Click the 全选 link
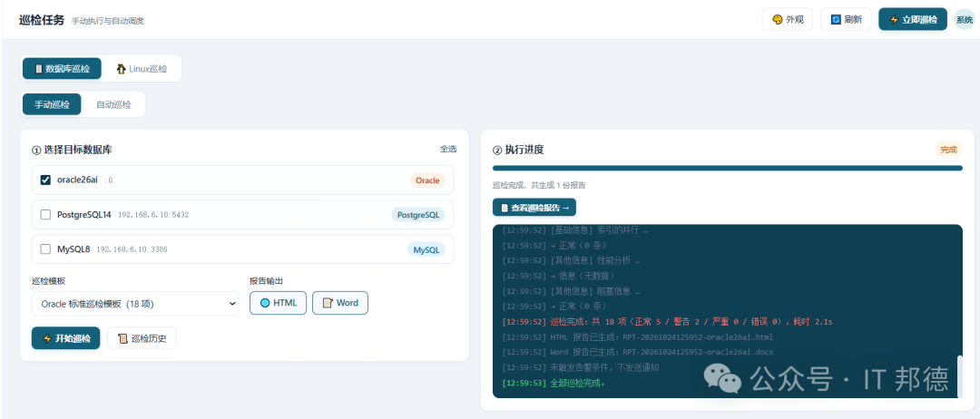The width and height of the screenshot is (980, 419). click(x=448, y=149)
